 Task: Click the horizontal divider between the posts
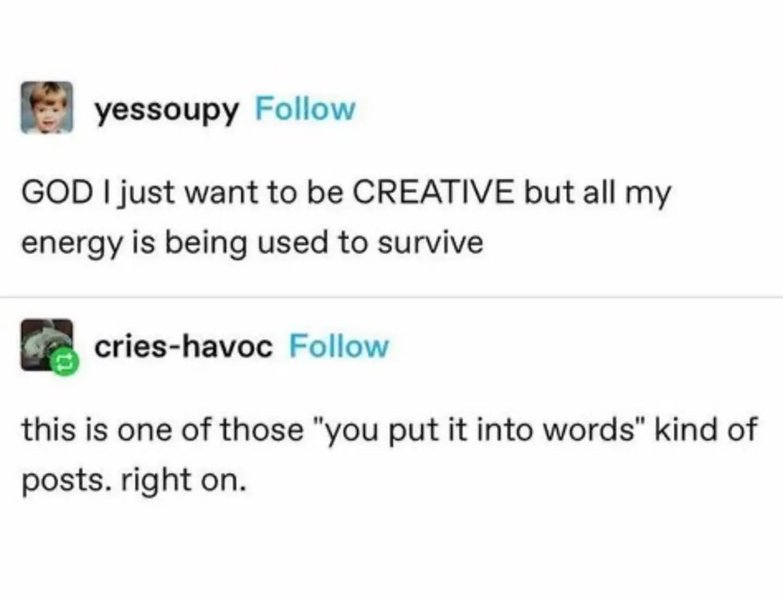(x=391, y=297)
